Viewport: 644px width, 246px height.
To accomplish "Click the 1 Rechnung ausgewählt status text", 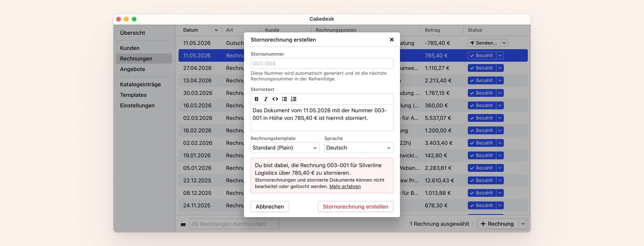I will click(439, 224).
